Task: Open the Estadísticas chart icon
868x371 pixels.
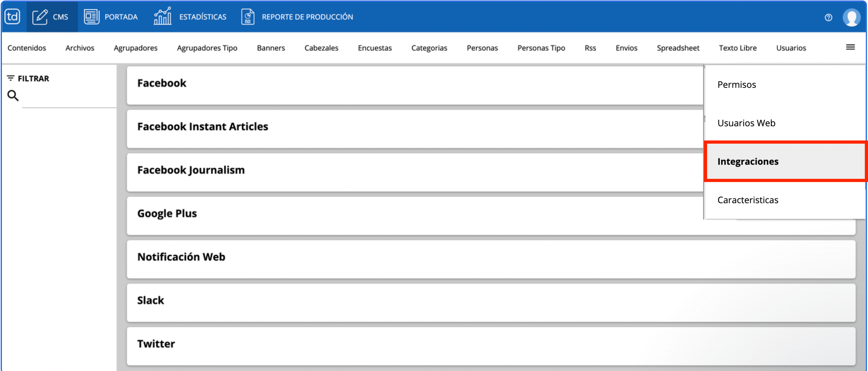Action: pos(163,16)
